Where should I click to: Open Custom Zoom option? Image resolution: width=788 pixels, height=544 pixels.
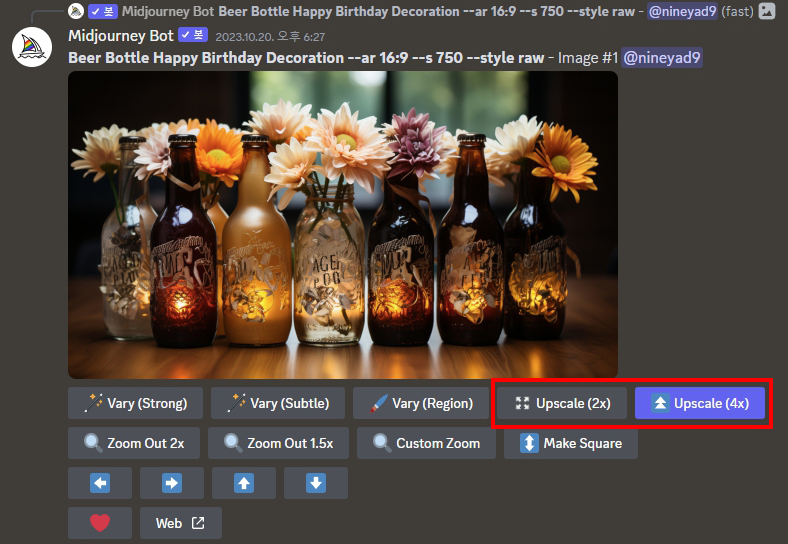pyautogui.click(x=426, y=443)
